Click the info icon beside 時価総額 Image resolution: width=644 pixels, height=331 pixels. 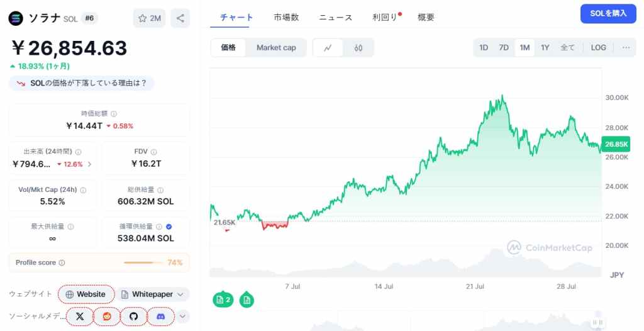point(114,114)
